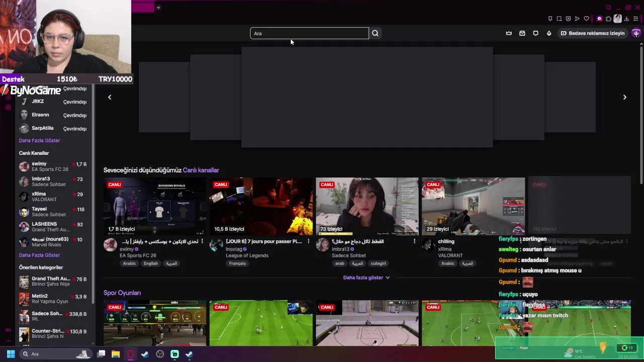Click the pink Aria extension icon
Screen dimensions: 644x362
tap(599, 19)
